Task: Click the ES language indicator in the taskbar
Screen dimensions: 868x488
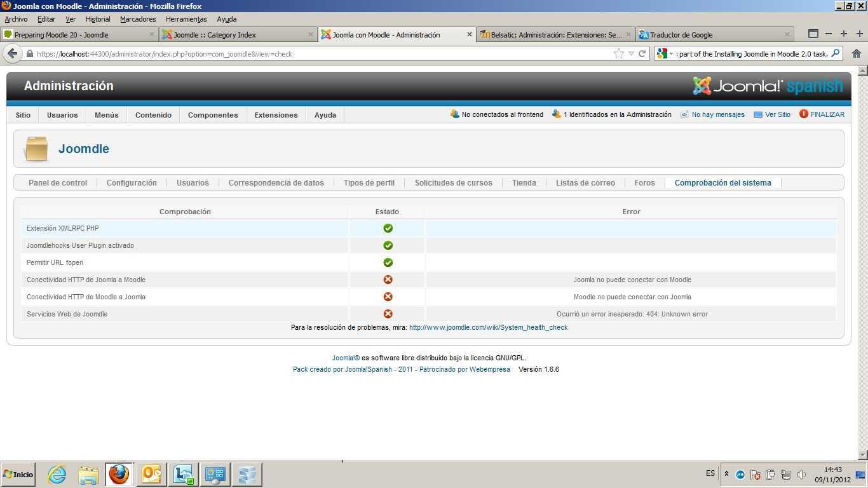Action: click(710, 473)
